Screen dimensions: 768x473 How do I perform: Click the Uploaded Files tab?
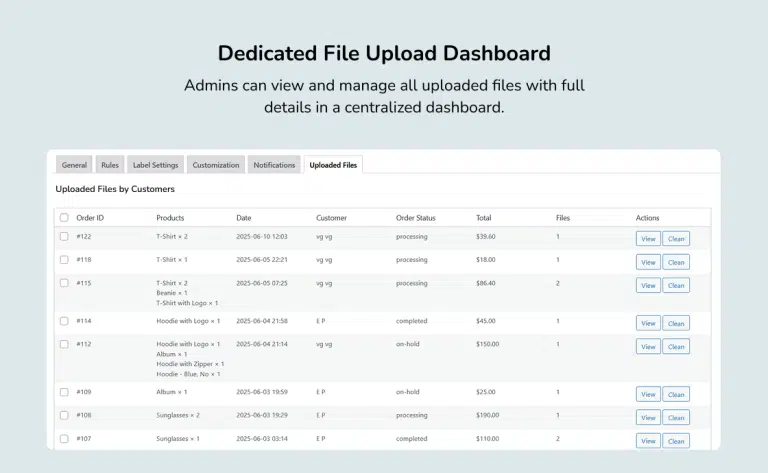(333, 165)
